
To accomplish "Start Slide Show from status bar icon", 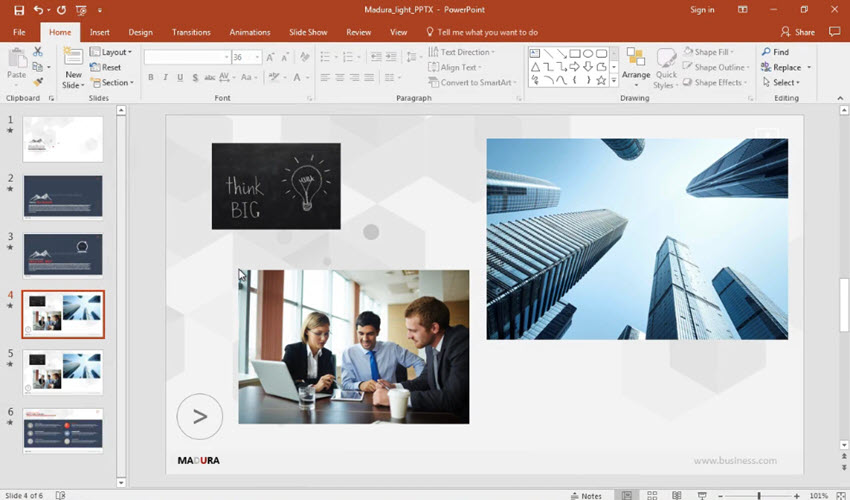I will click(703, 495).
